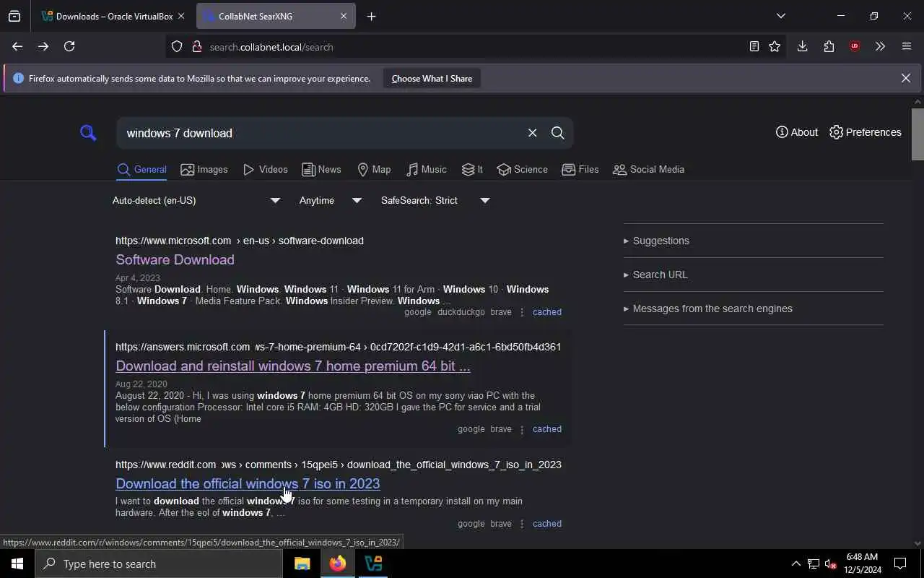Switch to Social Media search category
This screenshot has width=924, height=578.
(x=648, y=170)
